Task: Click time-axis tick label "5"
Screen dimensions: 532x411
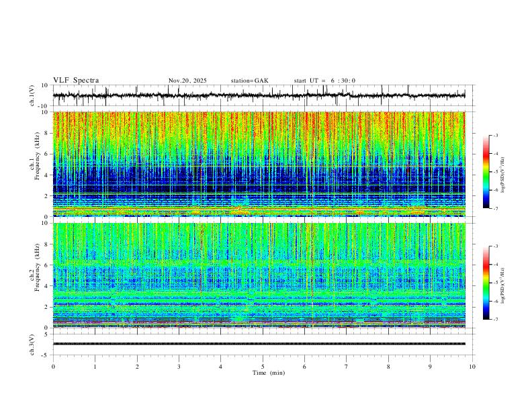Action: click(263, 367)
